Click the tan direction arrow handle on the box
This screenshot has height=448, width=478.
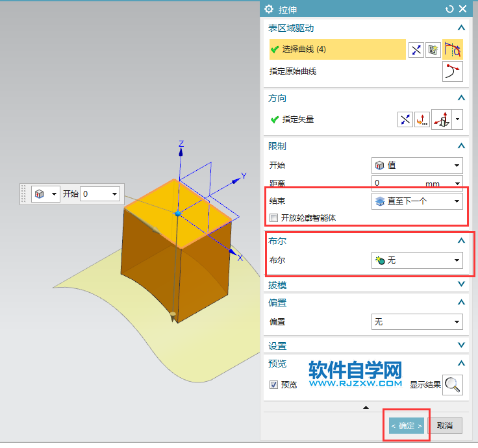157,230
